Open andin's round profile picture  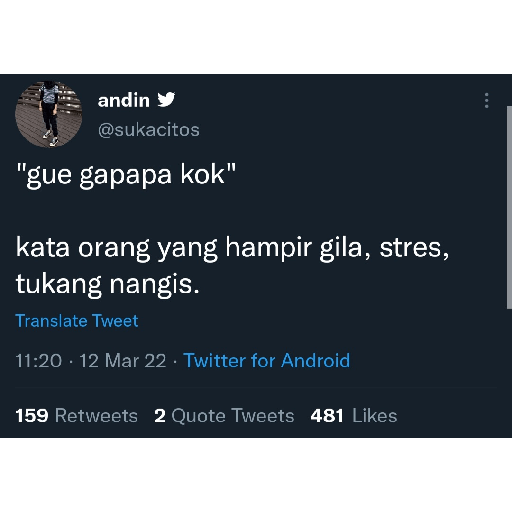49,114
